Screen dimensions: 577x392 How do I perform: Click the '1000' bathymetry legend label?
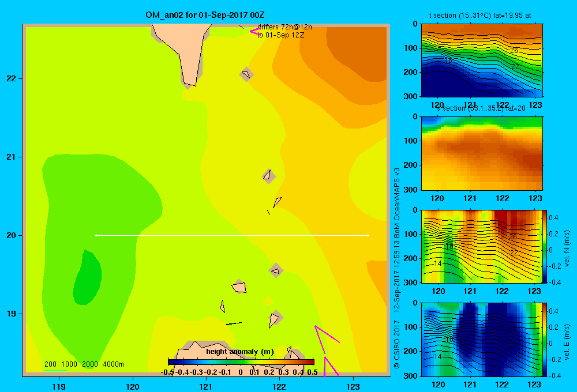pos(69,364)
